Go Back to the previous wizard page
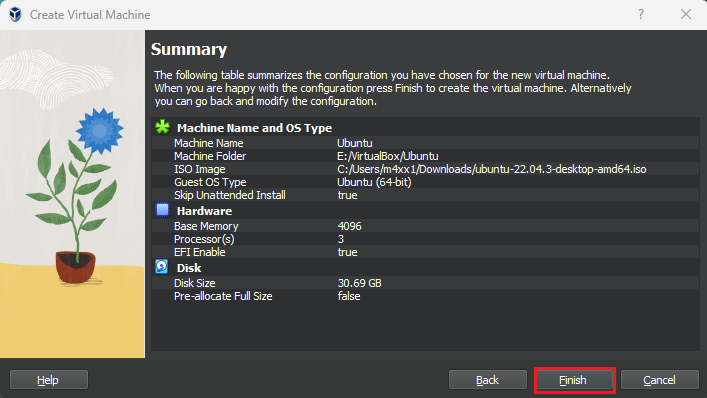Screen dimensions: 707x398 pos(487,380)
